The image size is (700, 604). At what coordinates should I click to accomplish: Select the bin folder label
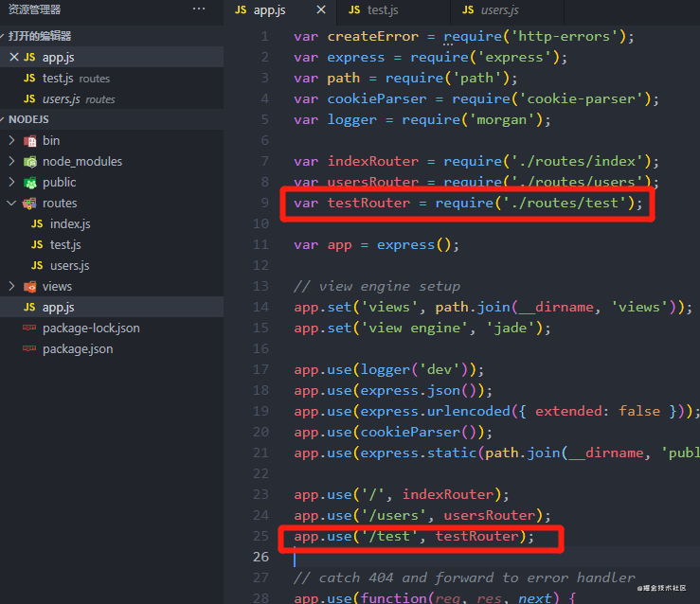51,140
